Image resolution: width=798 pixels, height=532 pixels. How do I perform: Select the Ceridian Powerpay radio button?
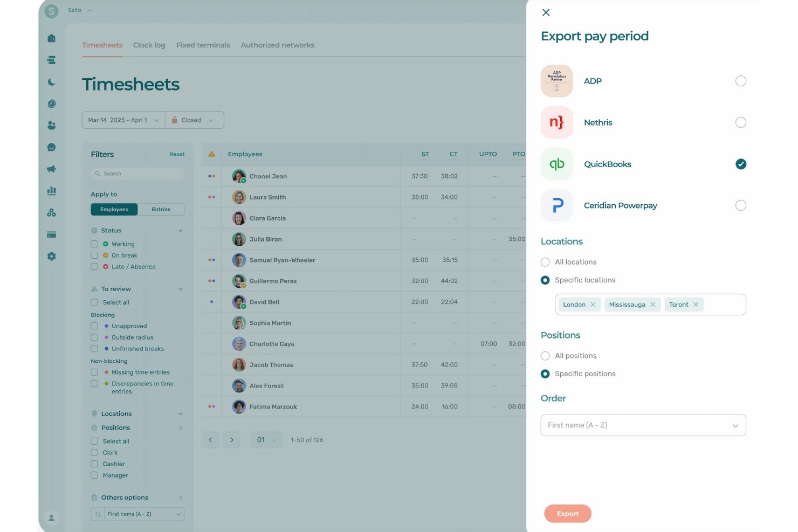click(741, 205)
